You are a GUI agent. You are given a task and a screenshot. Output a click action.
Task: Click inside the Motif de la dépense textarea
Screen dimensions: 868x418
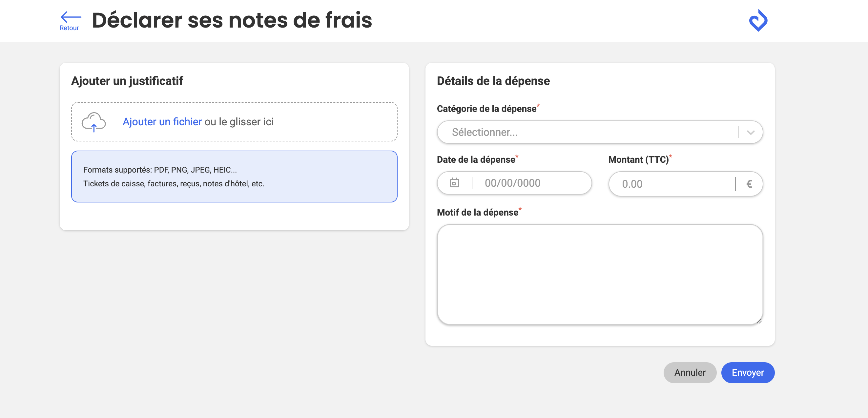pos(600,274)
